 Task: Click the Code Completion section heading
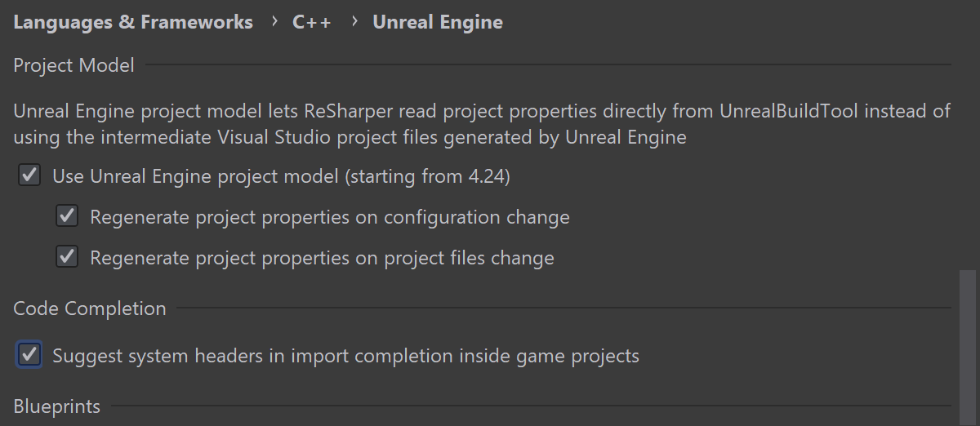(90, 308)
